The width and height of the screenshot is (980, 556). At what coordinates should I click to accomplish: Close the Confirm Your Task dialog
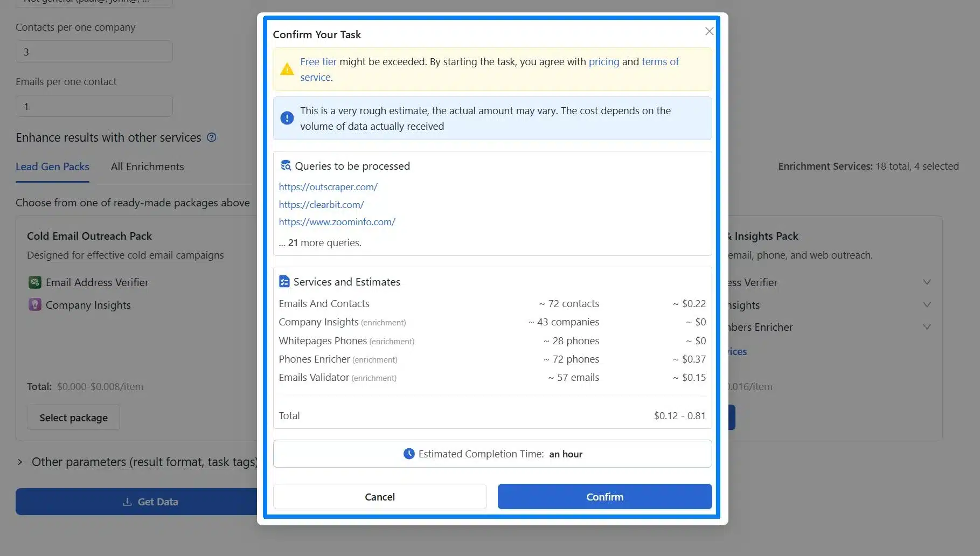coord(709,32)
